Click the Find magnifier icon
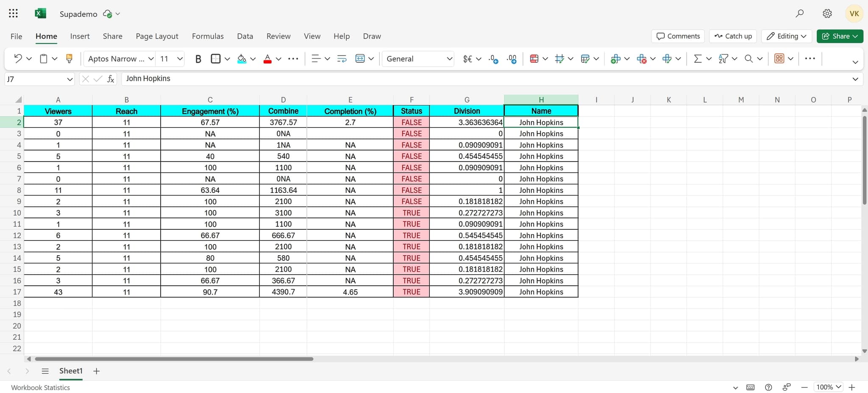Image resolution: width=868 pixels, height=393 pixels. pyautogui.click(x=749, y=59)
